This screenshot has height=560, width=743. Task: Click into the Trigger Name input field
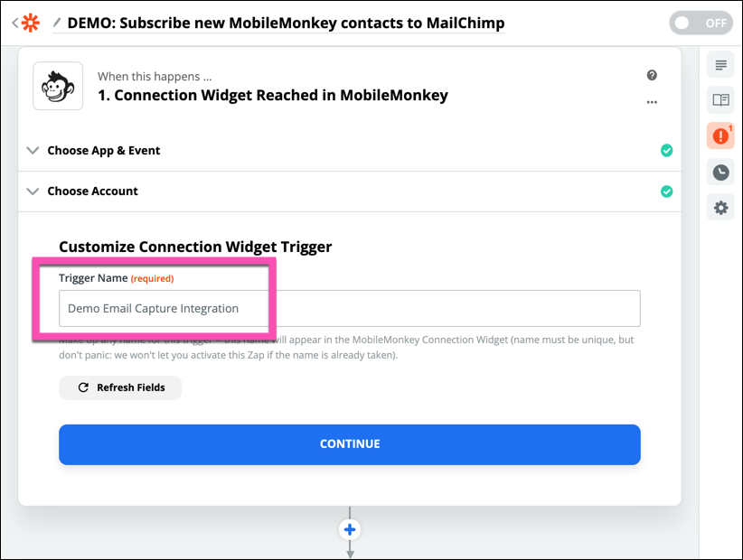coord(350,308)
